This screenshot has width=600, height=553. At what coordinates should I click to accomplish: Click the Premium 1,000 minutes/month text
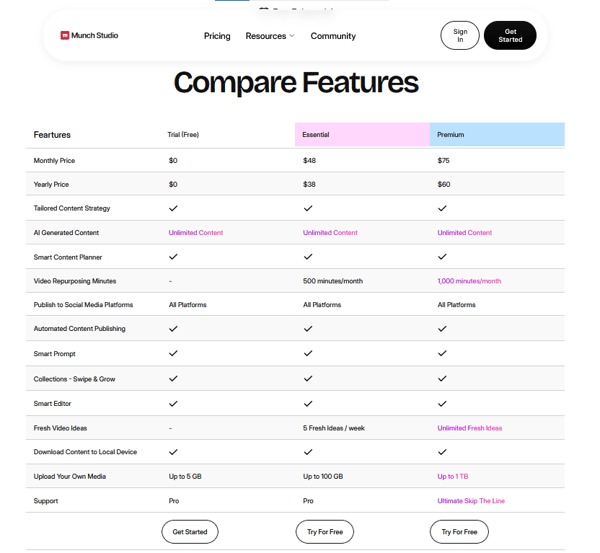(x=469, y=281)
